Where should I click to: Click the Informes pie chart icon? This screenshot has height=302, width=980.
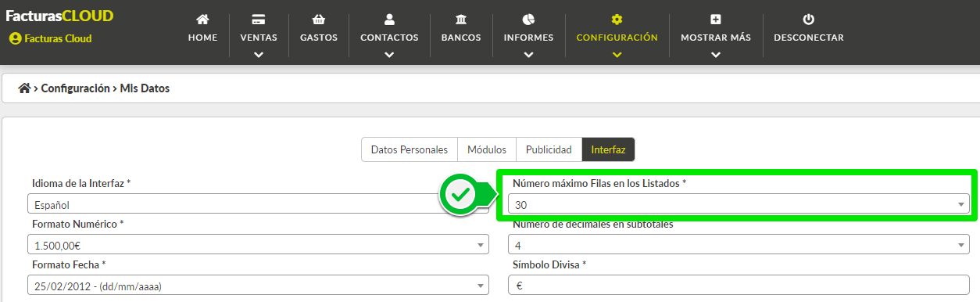click(528, 19)
